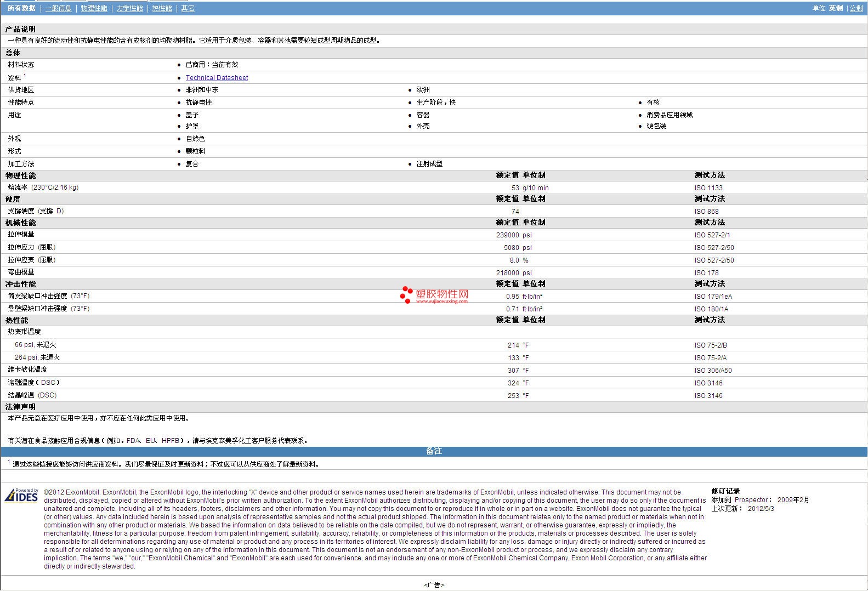Click melt flow value 53
The height and width of the screenshot is (591, 868).
pyautogui.click(x=515, y=188)
